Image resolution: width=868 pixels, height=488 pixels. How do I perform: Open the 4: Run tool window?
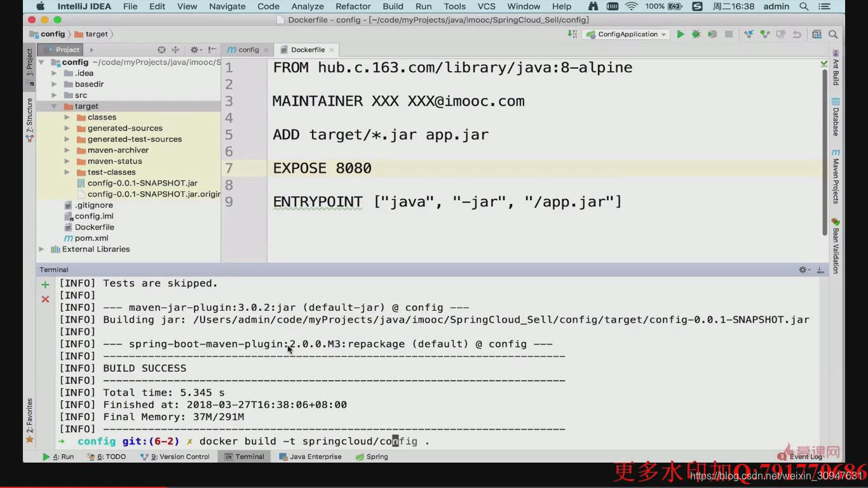point(58,456)
